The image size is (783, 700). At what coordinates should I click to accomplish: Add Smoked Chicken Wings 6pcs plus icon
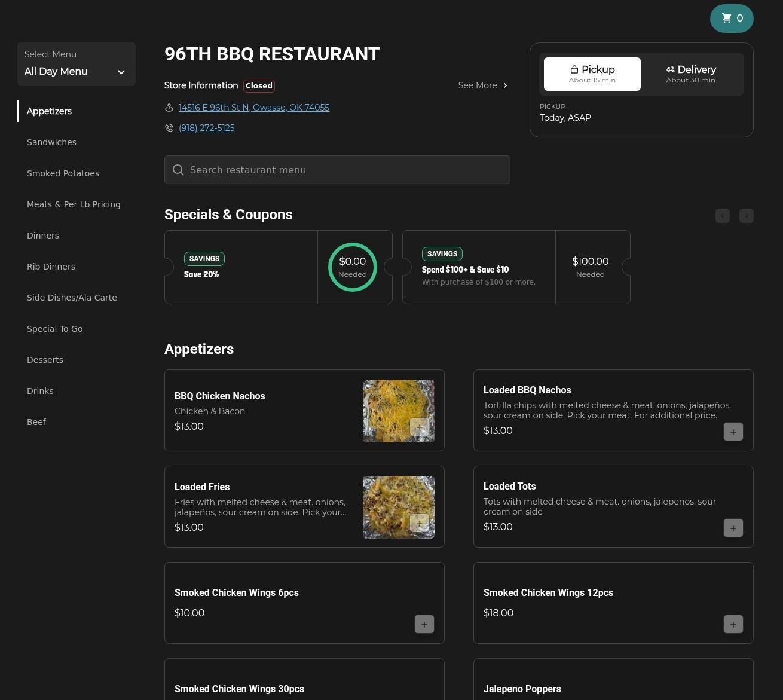tap(424, 624)
